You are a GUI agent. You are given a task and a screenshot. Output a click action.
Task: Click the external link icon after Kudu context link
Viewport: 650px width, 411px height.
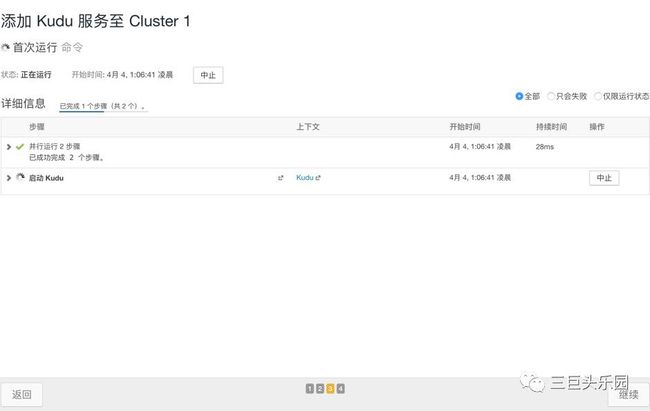318,178
